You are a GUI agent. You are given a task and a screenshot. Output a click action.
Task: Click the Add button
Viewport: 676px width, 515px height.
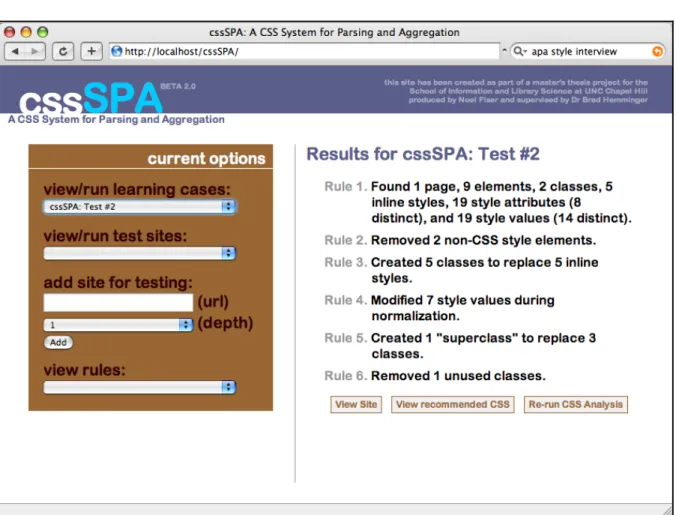[x=58, y=342]
